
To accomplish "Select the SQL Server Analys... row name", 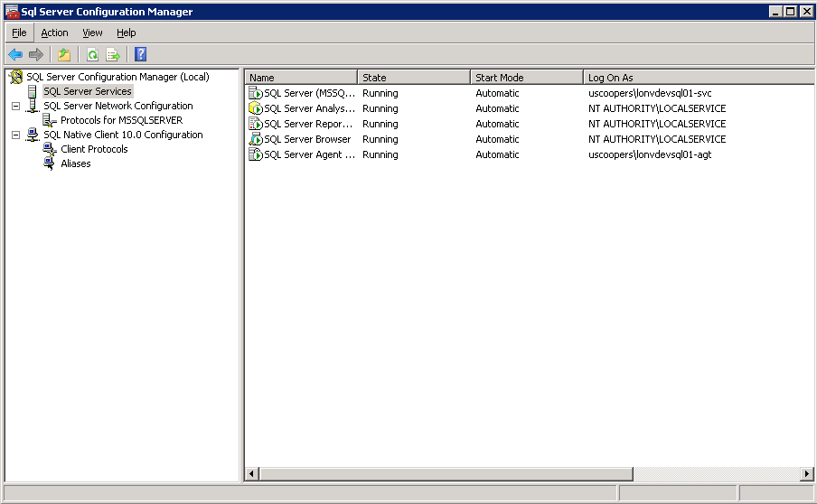I will 309,108.
